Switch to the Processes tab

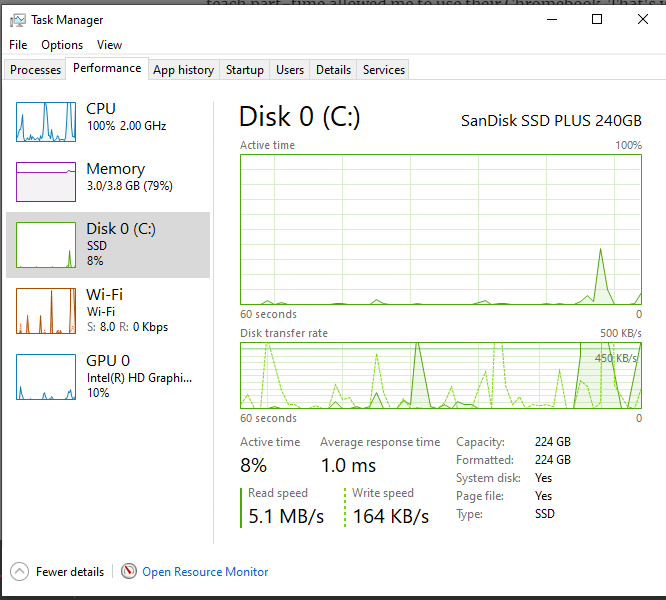(x=35, y=70)
